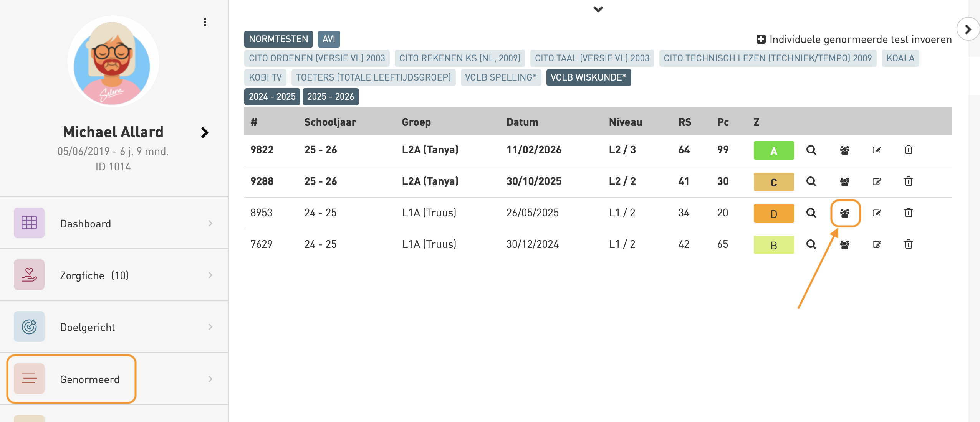Image resolution: width=980 pixels, height=422 pixels.
Task: Click the green A zone badge
Action: (773, 150)
